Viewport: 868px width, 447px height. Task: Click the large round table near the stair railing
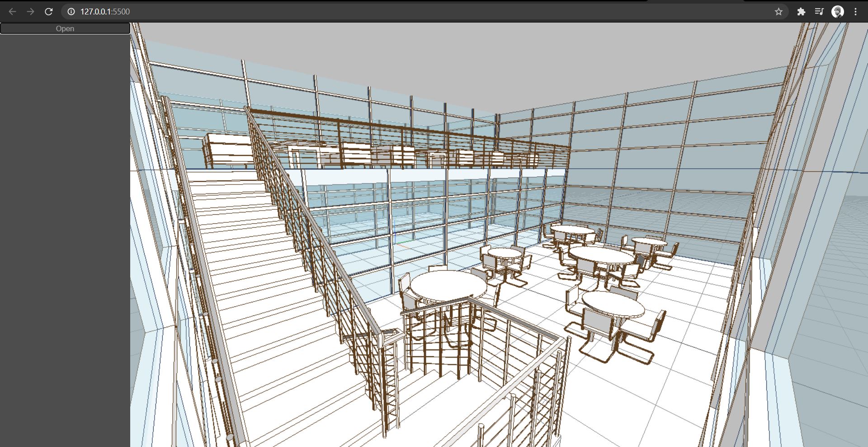pyautogui.click(x=448, y=287)
